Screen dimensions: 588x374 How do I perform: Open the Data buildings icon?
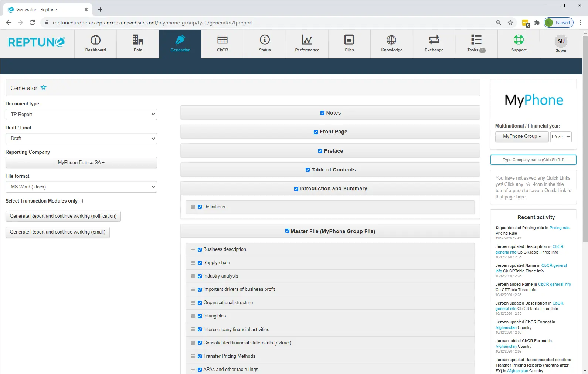click(138, 40)
